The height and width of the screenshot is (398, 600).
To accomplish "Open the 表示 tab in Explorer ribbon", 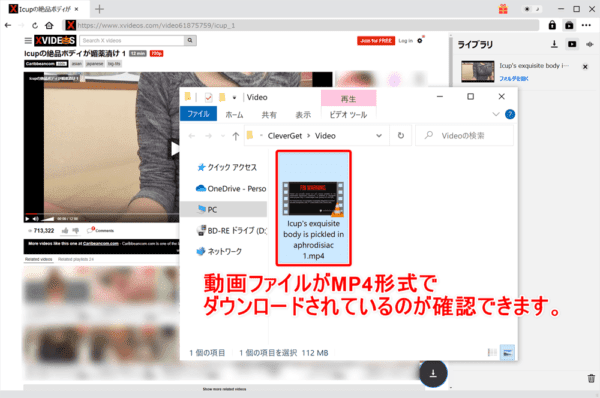I will click(x=303, y=114).
